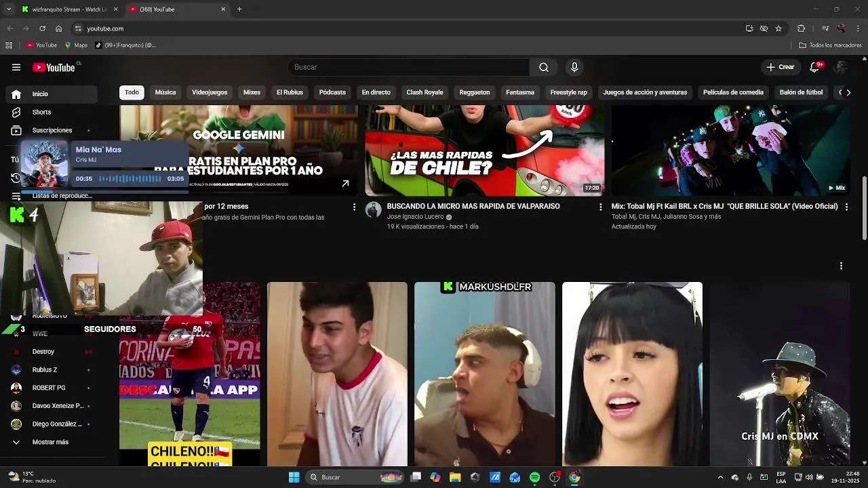868x488 pixels.
Task: Select the En directo filter chip
Action: (376, 92)
